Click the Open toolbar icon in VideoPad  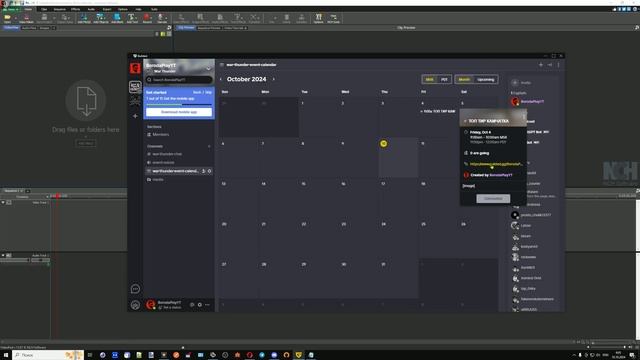click(7, 18)
